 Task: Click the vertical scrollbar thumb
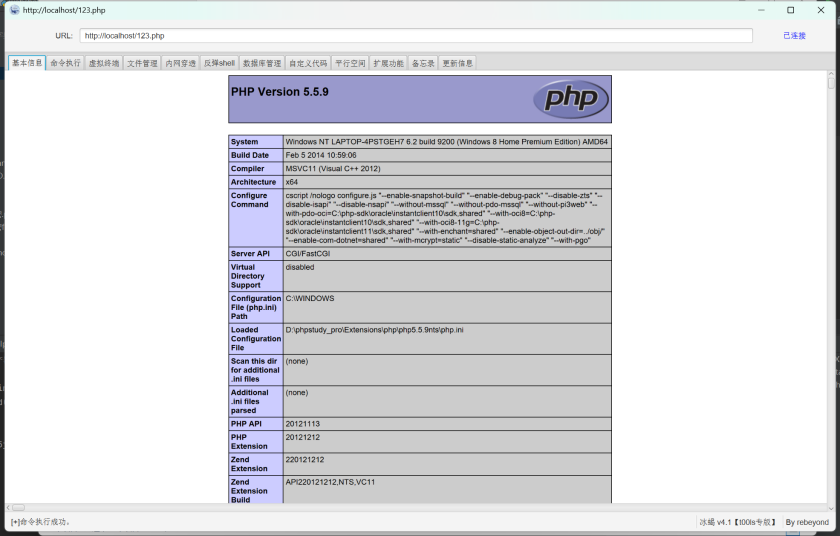831,83
